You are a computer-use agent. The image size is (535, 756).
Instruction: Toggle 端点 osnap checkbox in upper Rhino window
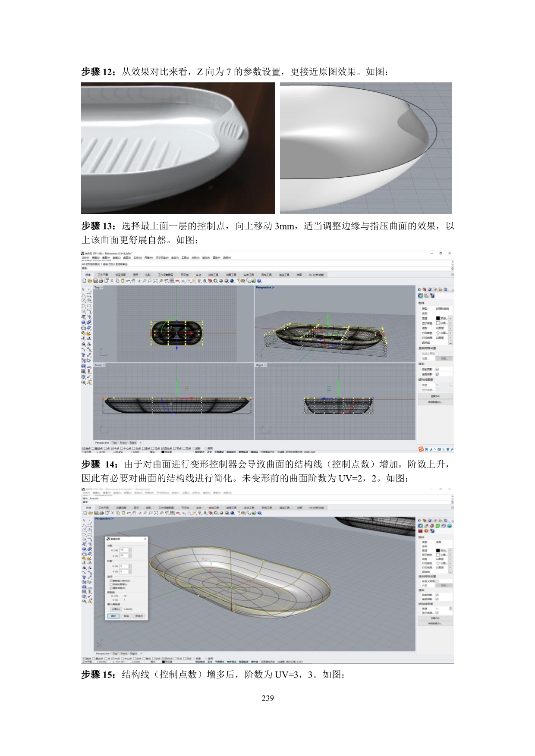coord(83,448)
